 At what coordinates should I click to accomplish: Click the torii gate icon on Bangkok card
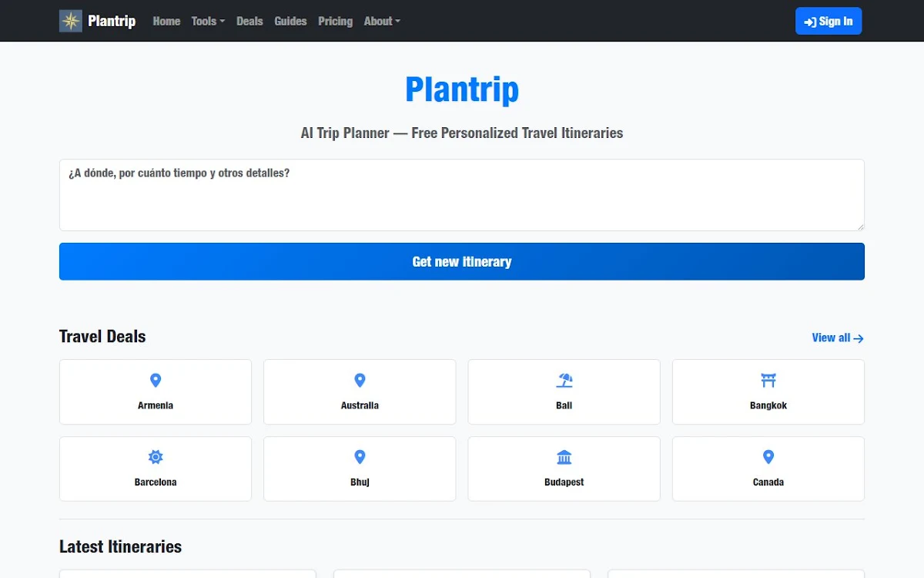click(768, 380)
